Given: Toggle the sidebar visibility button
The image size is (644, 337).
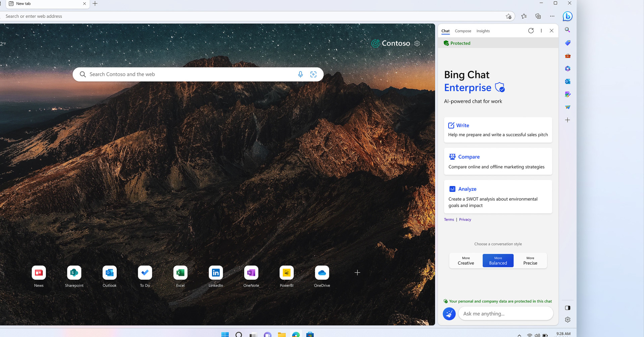Looking at the screenshot, I should point(568,308).
